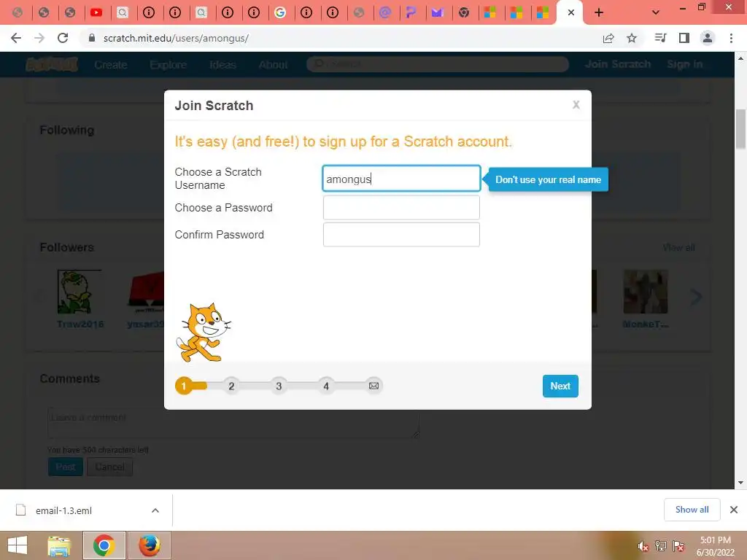The width and height of the screenshot is (747, 560).
Task: Click the muted volume tray icon
Action: point(643,546)
